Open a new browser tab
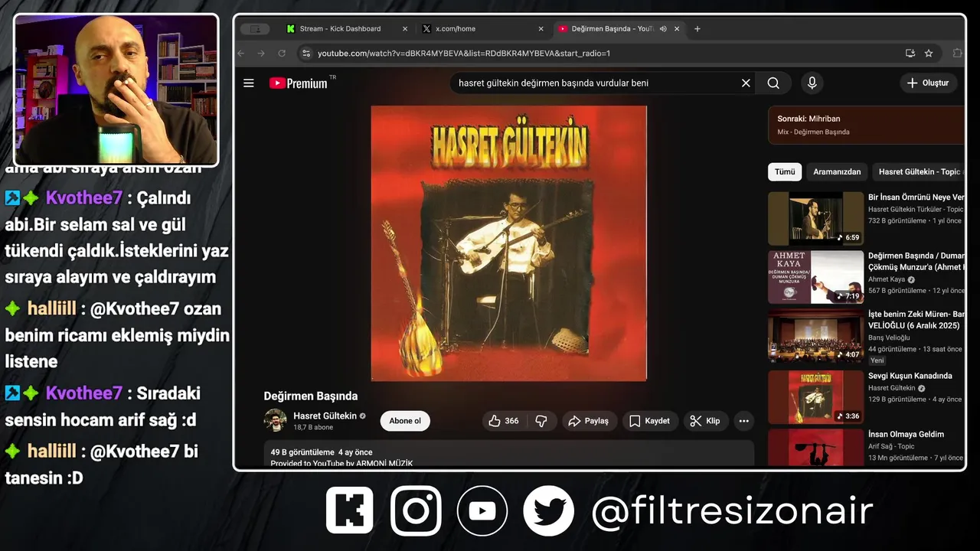Image resolution: width=980 pixels, height=551 pixels. pyautogui.click(x=697, y=28)
